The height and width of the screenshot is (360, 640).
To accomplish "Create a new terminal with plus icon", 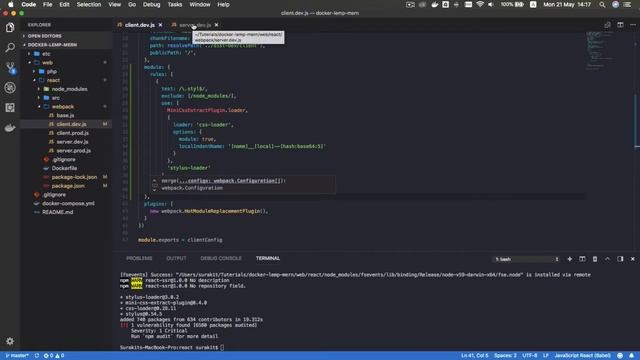I will click(x=569, y=259).
